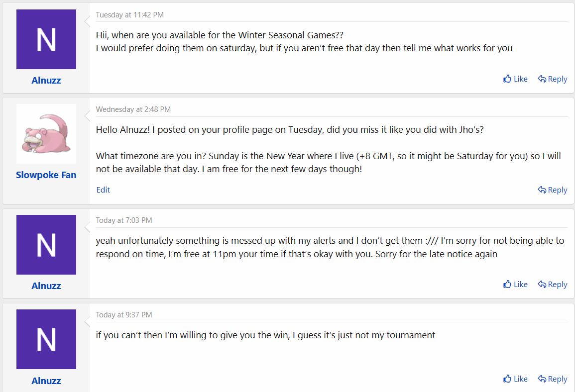Open the 'Tuesday at 11:42 PM' timestamp
575x392 pixels.
click(x=130, y=15)
